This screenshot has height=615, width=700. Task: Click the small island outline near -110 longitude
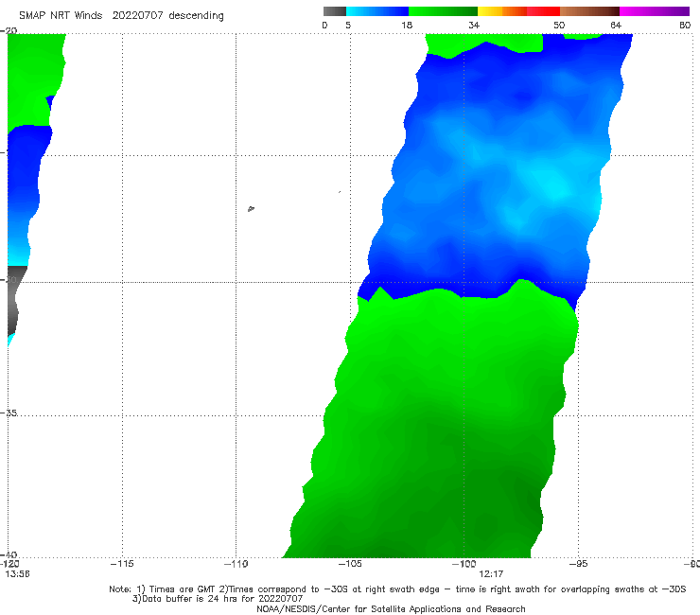pos(251,208)
